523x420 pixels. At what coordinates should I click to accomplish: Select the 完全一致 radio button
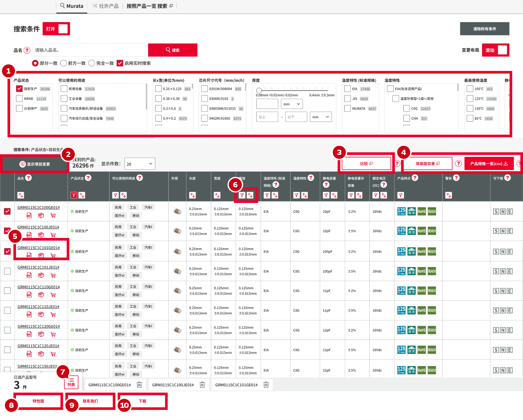click(x=92, y=63)
